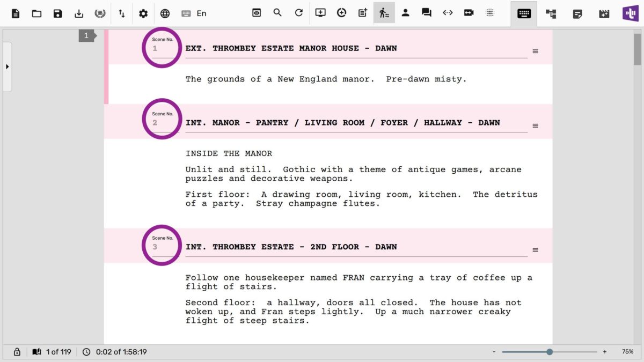Save the current script
The width and height of the screenshot is (644, 362).
pyautogui.click(x=57, y=12)
